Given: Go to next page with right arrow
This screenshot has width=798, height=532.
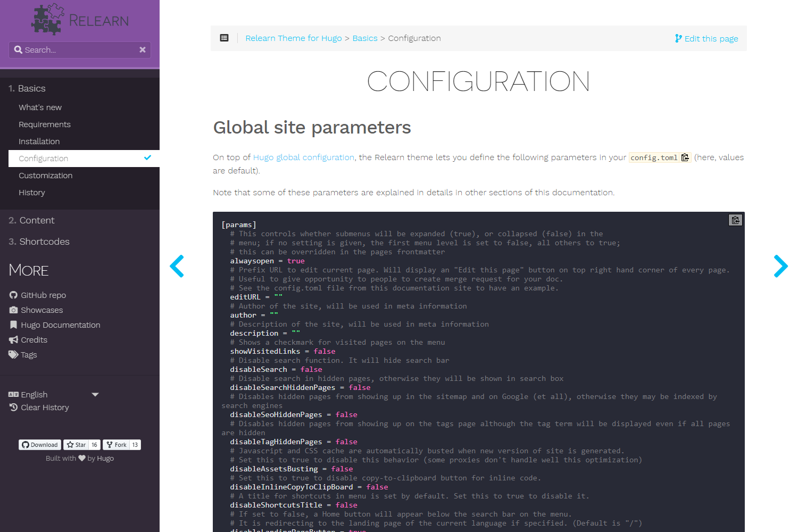Looking at the screenshot, I should coord(780,266).
